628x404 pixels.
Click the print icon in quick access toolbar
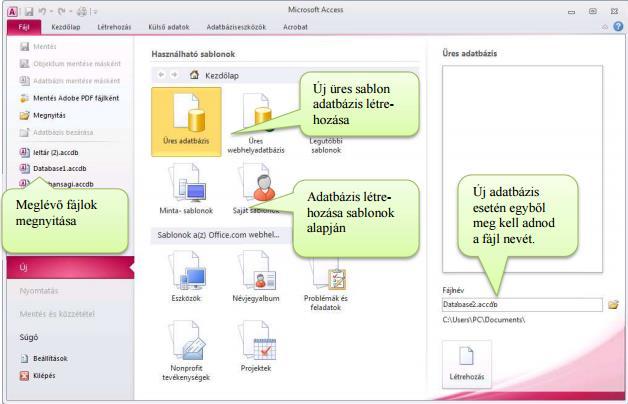(x=82, y=12)
